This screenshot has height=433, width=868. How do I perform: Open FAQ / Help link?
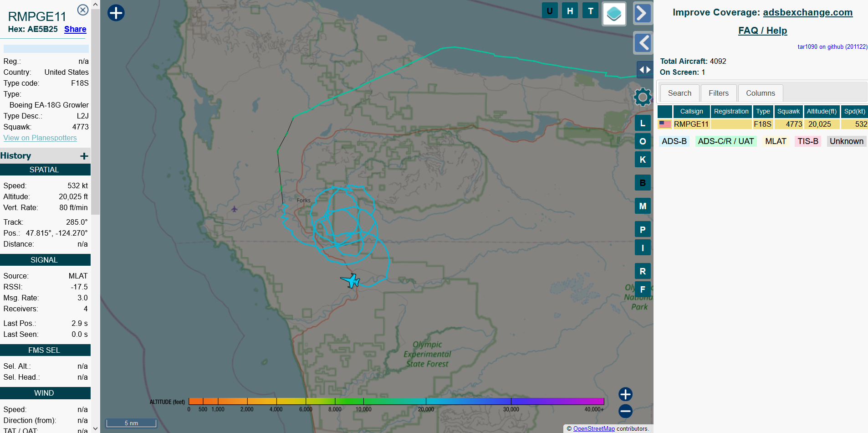[x=762, y=31]
